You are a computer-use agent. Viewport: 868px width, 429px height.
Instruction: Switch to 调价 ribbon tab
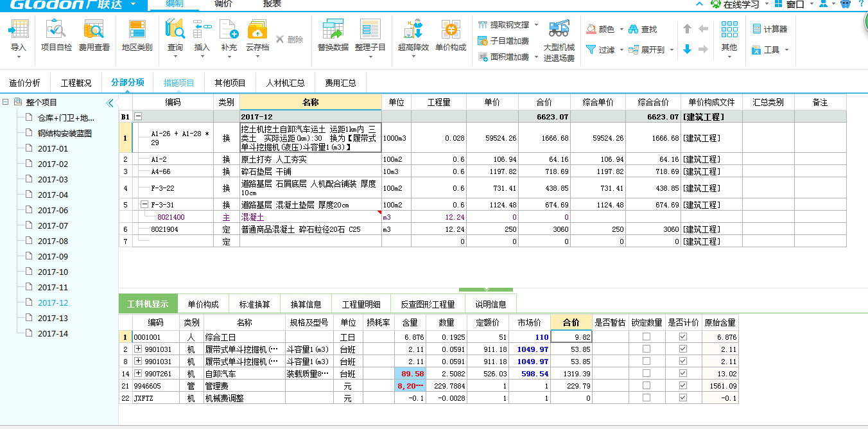[x=223, y=4]
